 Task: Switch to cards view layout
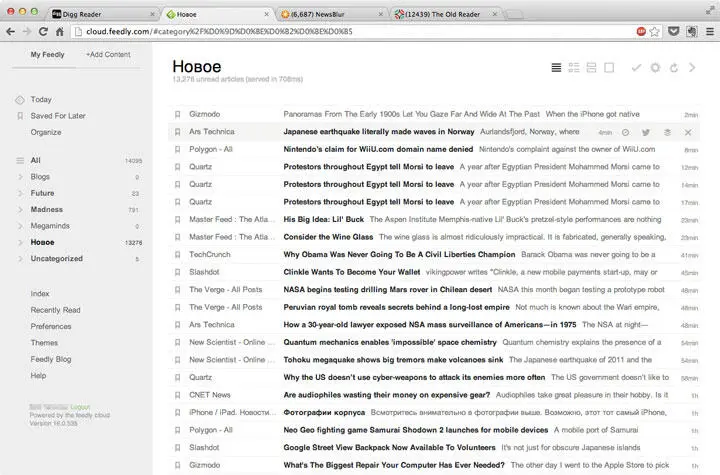[591, 68]
